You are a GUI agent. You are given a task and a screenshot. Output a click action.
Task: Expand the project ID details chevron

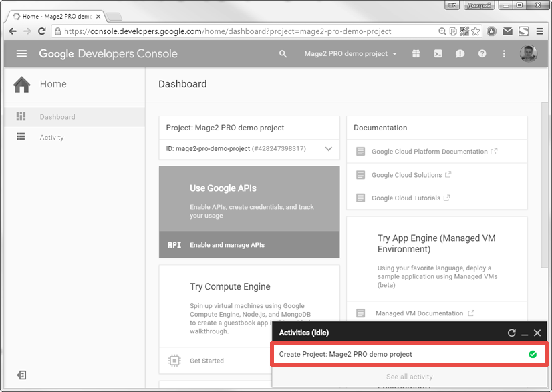pyautogui.click(x=328, y=148)
